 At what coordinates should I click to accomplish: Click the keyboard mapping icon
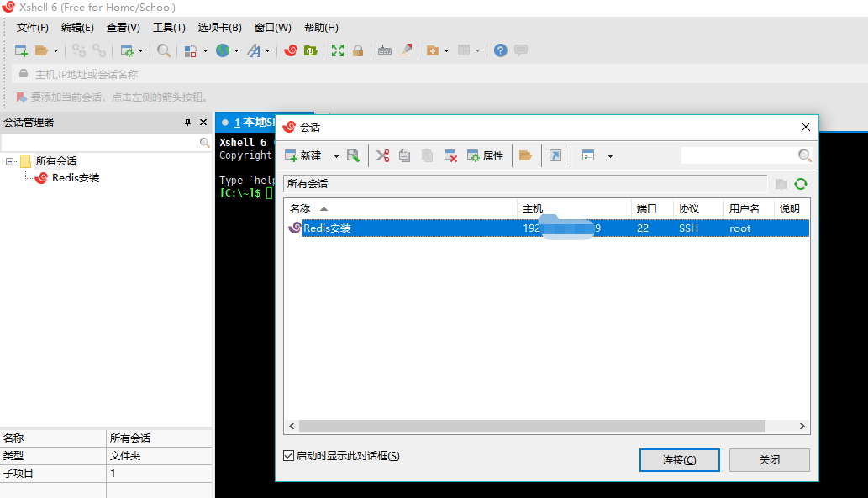pos(385,50)
